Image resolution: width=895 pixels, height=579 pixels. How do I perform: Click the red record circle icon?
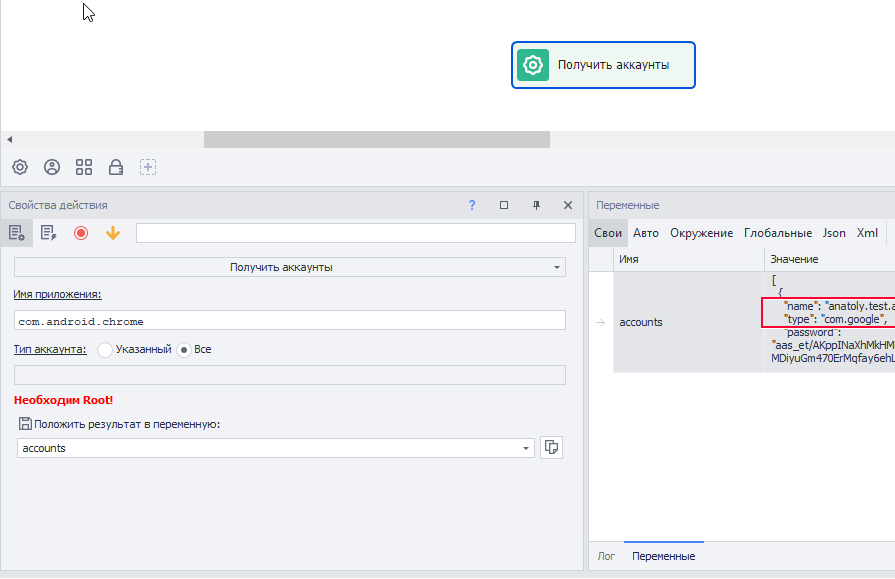click(x=81, y=233)
